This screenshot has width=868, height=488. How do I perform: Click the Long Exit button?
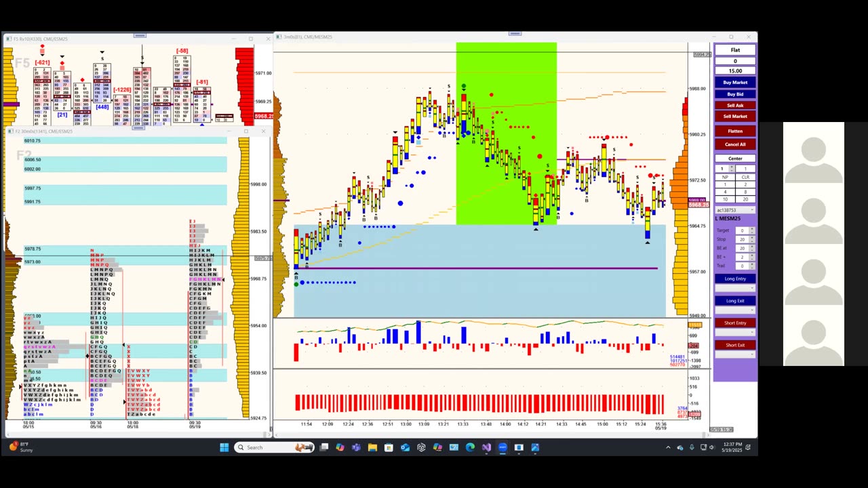(x=735, y=301)
